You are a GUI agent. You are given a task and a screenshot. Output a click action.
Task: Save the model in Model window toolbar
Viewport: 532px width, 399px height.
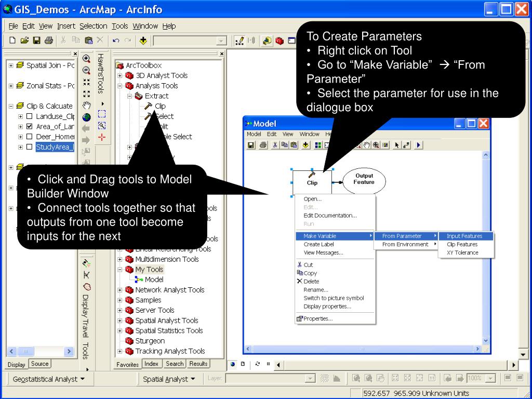click(251, 145)
